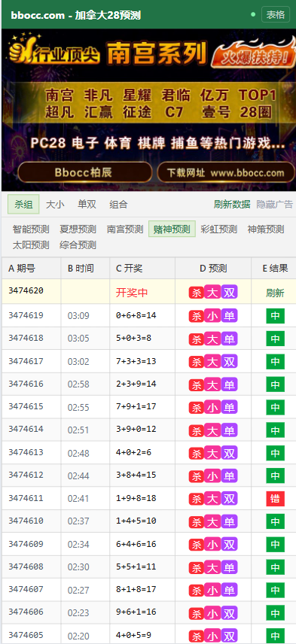Image resolution: width=296 pixels, height=644 pixels.
Task: Click the green 中 result in row 3474607
Action: [x=276, y=591]
